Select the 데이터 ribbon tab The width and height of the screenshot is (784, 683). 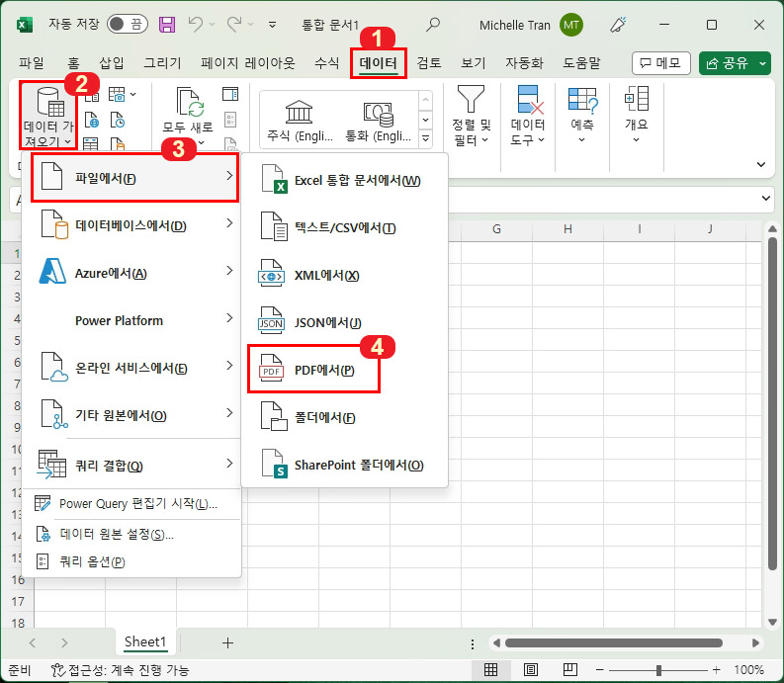(379, 63)
